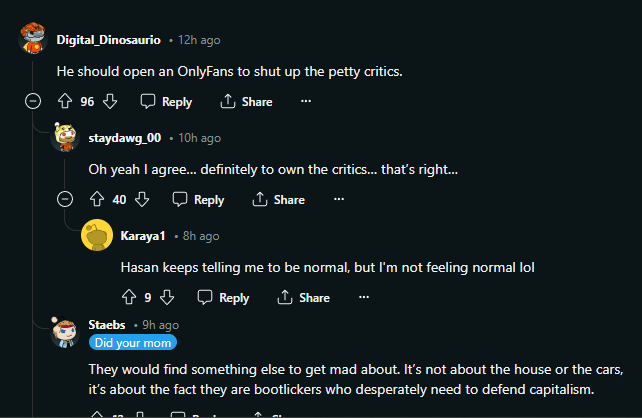Image resolution: width=642 pixels, height=418 pixels.
Task: Collapse staydawg_00's reply thread
Action: pyautogui.click(x=65, y=199)
